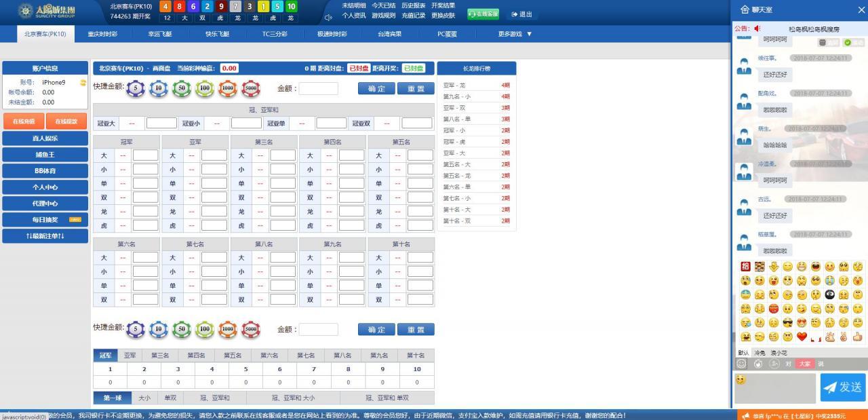This screenshot has width=868, height=420.
Task: Open the 更换皮肤 skin selector
Action: [443, 16]
